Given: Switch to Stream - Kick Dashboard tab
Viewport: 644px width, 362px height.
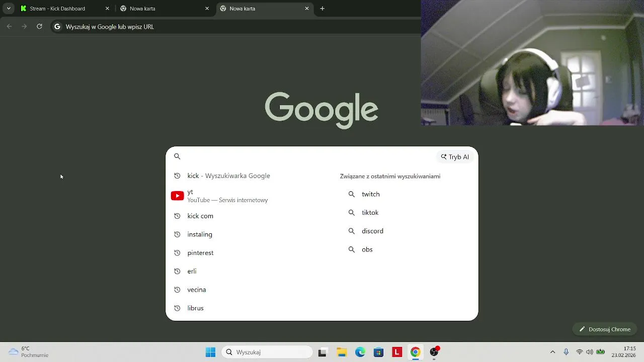Looking at the screenshot, I should (64, 9).
